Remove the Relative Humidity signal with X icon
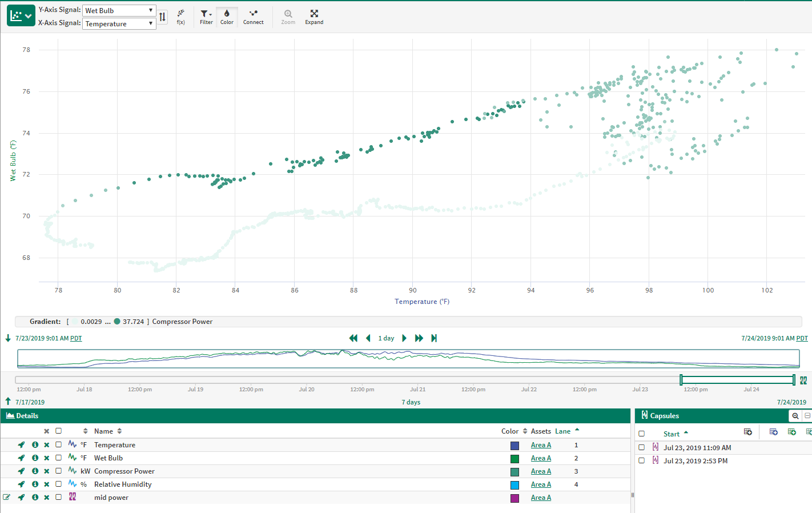The width and height of the screenshot is (812, 513). [47, 484]
